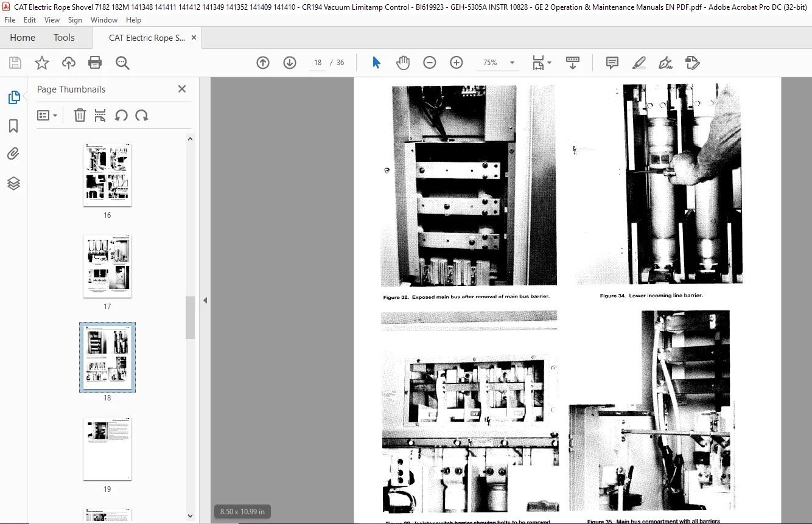Viewport: 812px width, 524px height.
Task: Close the CAT Electric Rope document tab
Action: pyautogui.click(x=194, y=38)
